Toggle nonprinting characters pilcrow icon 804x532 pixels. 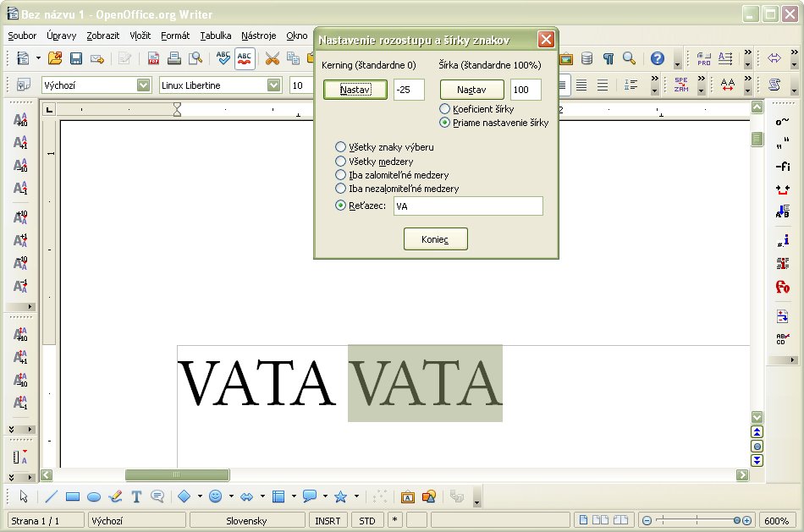(x=609, y=58)
